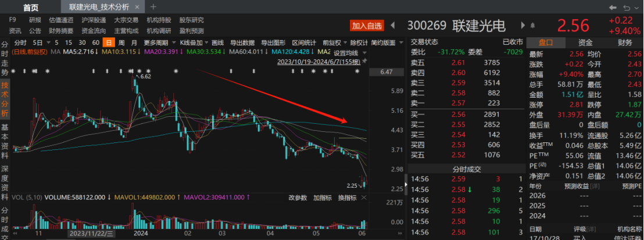
Task: Click the MA20 down arrow indicator
Action: [181, 52]
